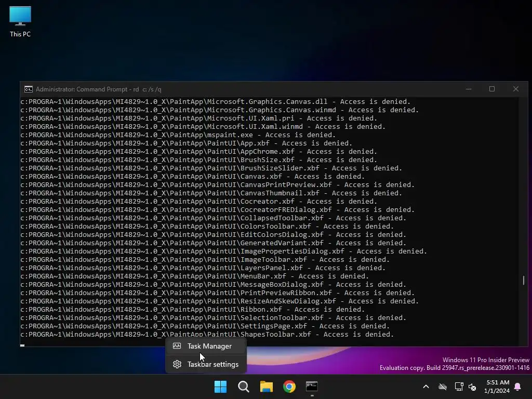Close the Command Prompt window

pyautogui.click(x=516, y=89)
